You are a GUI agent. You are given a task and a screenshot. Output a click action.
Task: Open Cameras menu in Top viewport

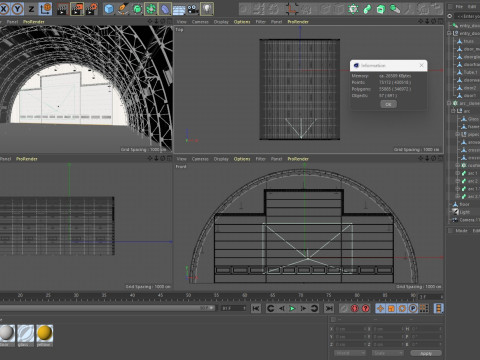(200, 22)
